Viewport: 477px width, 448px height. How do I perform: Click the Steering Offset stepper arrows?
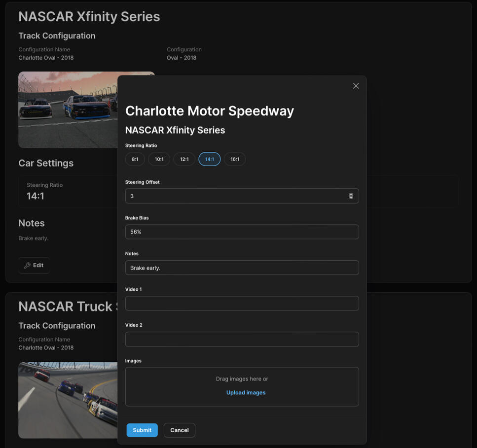[351, 196]
